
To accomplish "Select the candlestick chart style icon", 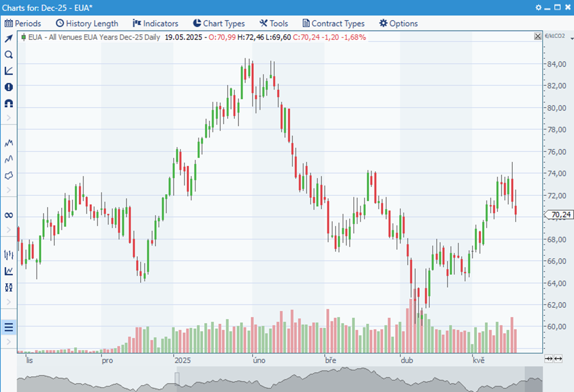I will point(9,287).
